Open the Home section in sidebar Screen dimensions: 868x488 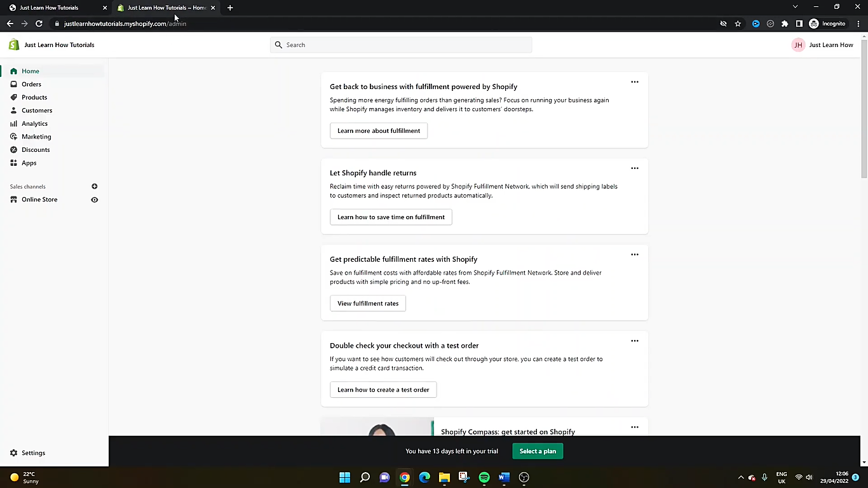[30, 71]
